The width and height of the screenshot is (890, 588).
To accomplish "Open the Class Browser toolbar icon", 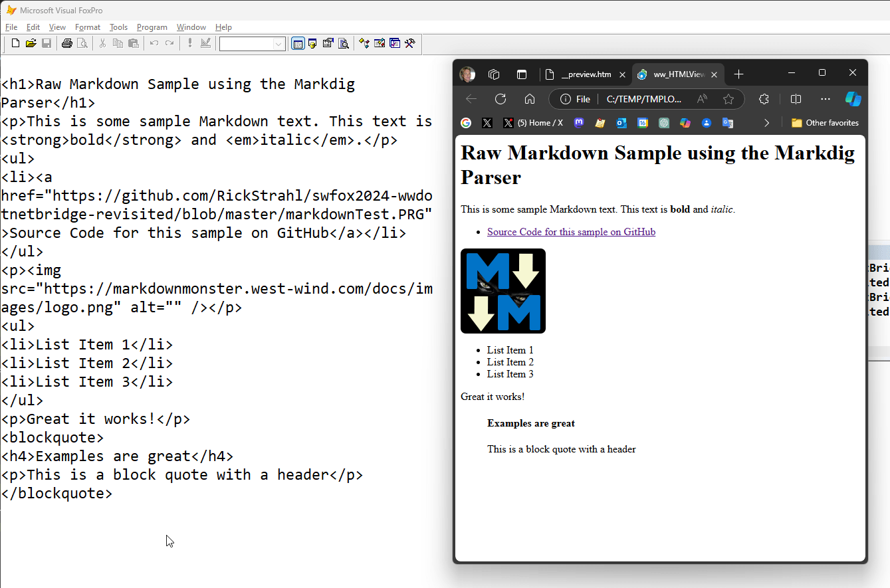I will 364,44.
